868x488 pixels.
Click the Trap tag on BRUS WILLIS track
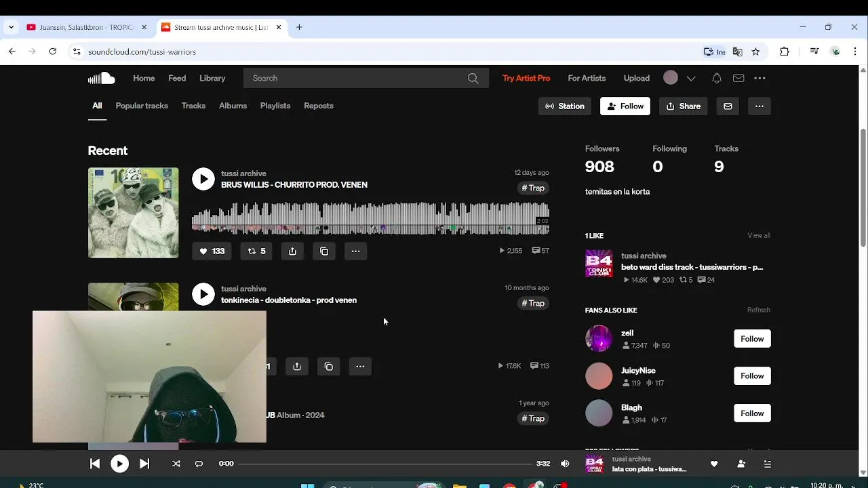coord(533,188)
